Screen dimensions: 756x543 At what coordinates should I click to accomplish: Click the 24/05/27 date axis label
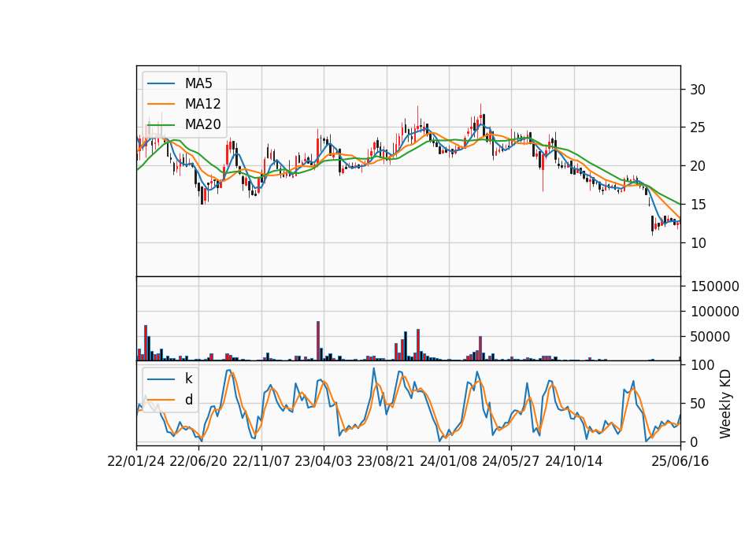(x=511, y=461)
